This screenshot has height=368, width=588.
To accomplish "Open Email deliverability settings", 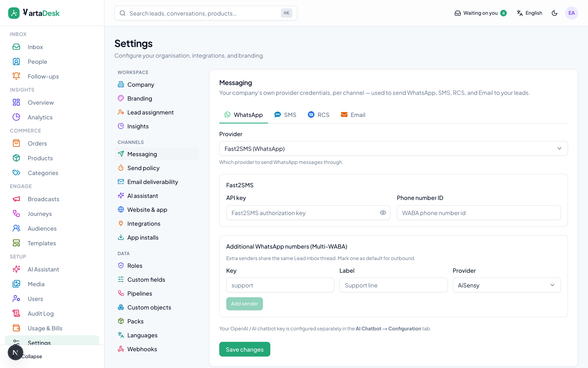I will pyautogui.click(x=157, y=182).
